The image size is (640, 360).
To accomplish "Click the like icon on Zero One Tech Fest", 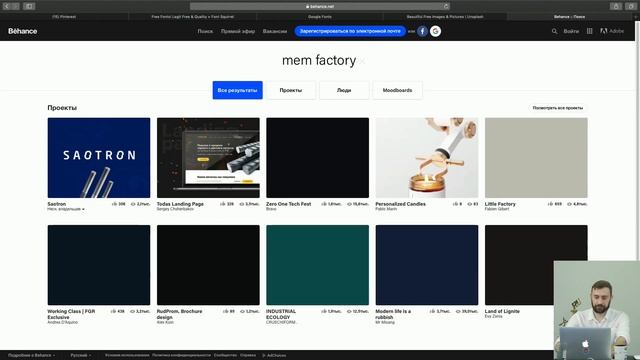I will coord(324,204).
